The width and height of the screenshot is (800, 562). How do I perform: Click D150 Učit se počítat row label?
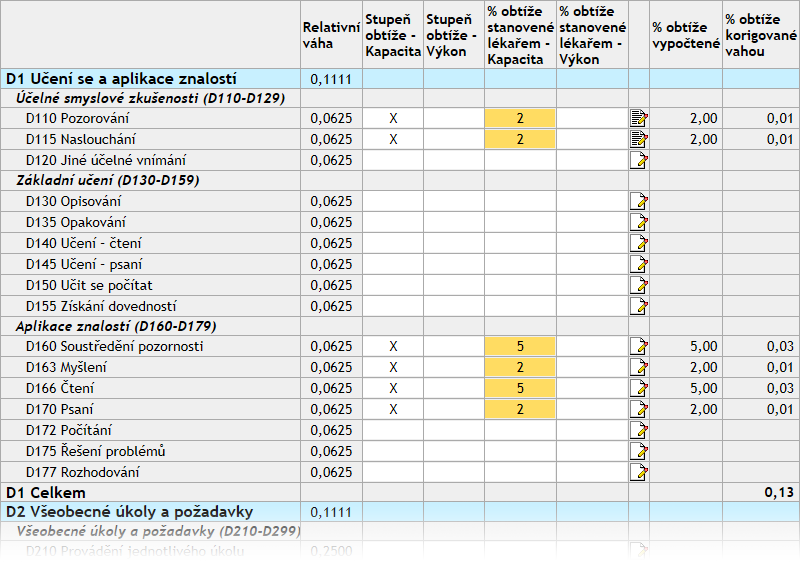89,285
